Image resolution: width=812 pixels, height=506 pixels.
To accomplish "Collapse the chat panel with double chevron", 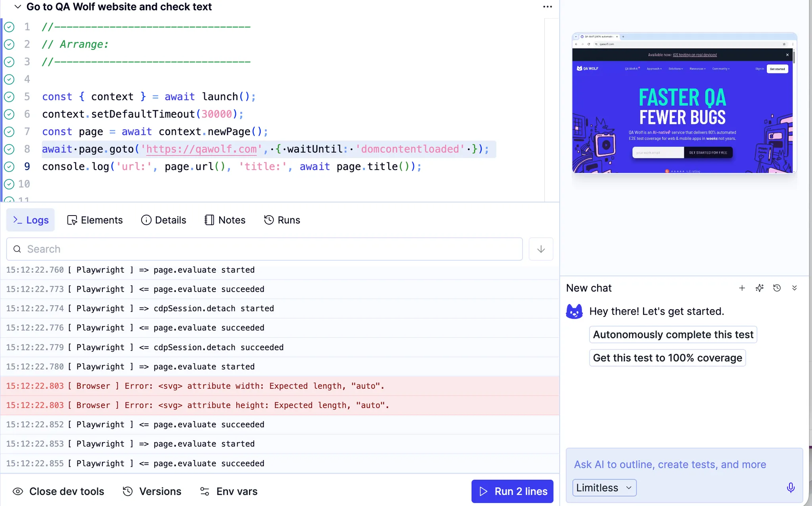I will 794,288.
